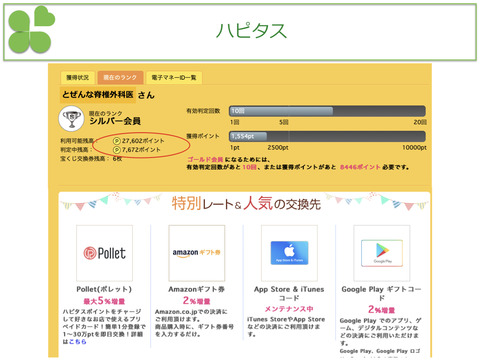Open the amazon ギフト券 logo card
The image size is (480, 360).
(x=197, y=253)
